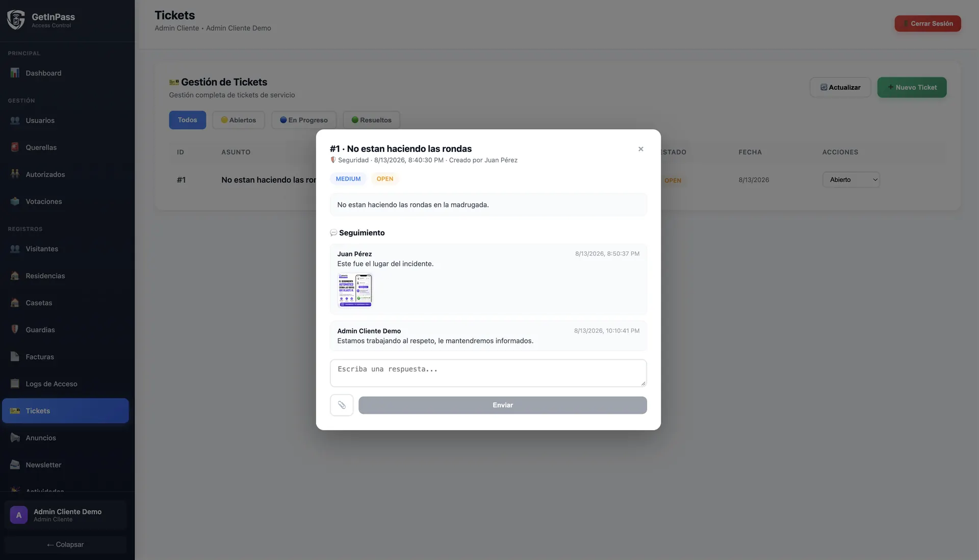Click the ASUNTO column header

[x=236, y=152]
